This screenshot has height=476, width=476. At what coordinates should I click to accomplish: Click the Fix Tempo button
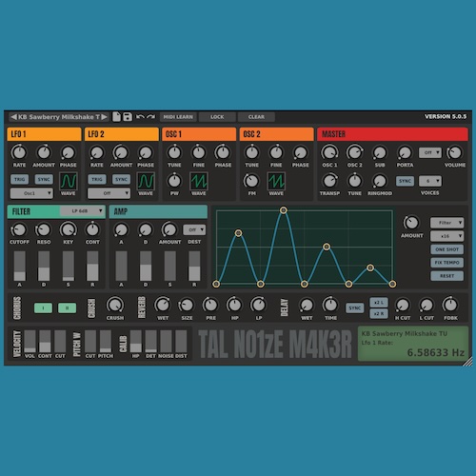coord(446,263)
